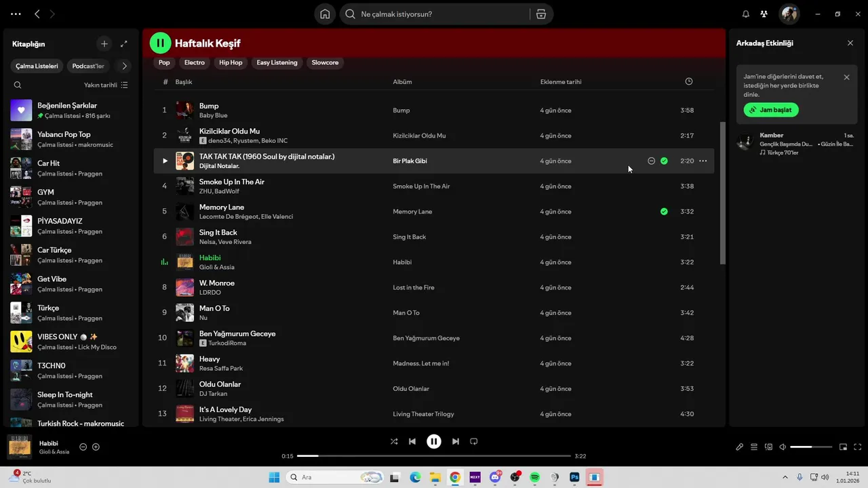
Task: Open Discord from the Windows taskbar
Action: [495, 477]
